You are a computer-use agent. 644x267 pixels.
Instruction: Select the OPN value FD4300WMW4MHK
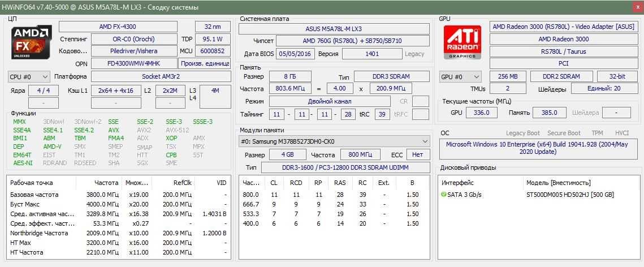click(133, 64)
